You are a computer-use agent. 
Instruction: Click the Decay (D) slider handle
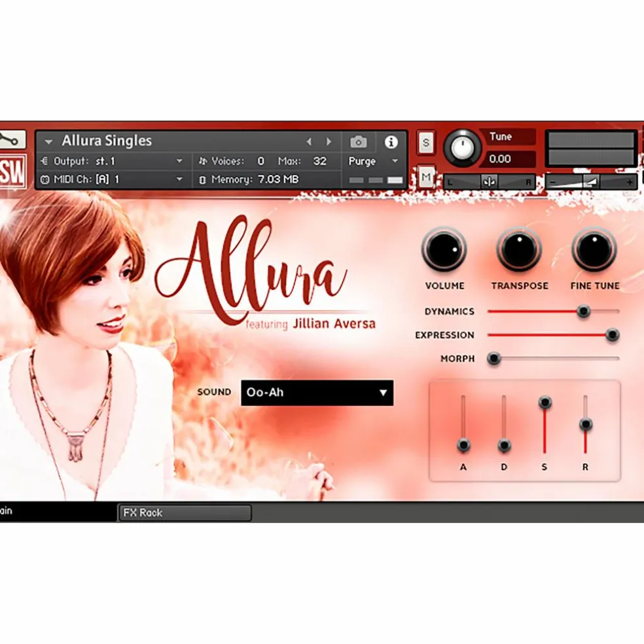(x=504, y=445)
